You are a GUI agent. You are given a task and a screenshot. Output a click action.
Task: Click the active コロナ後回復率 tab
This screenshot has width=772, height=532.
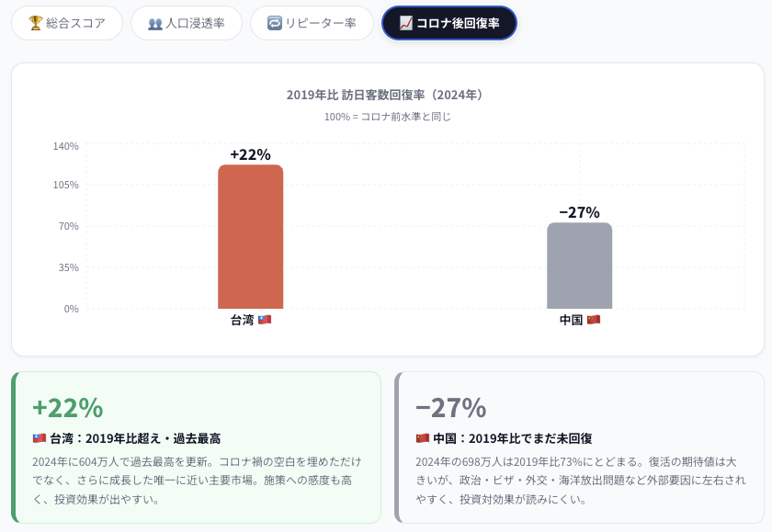449,23
